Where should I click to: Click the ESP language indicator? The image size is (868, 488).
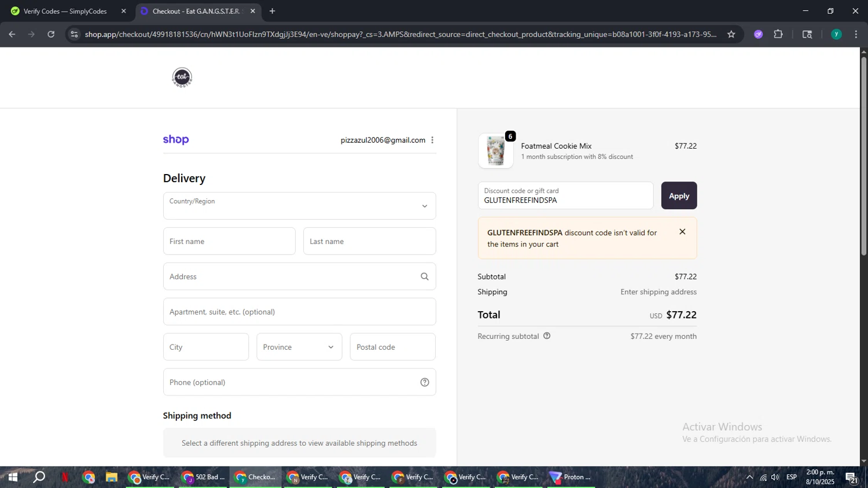point(792,477)
